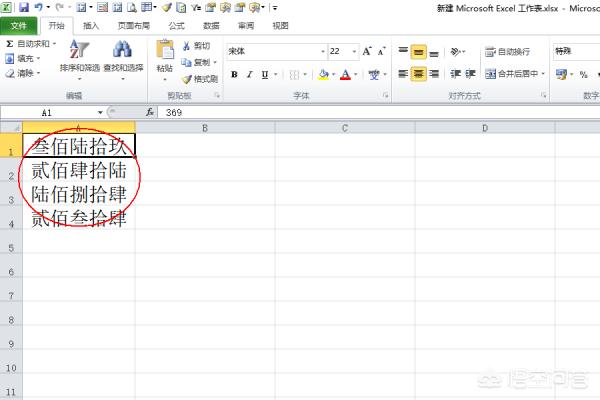Open Find and Select (查找和选择) binoculars
Viewport: 600px width, 400px height.
pyautogui.click(x=123, y=59)
